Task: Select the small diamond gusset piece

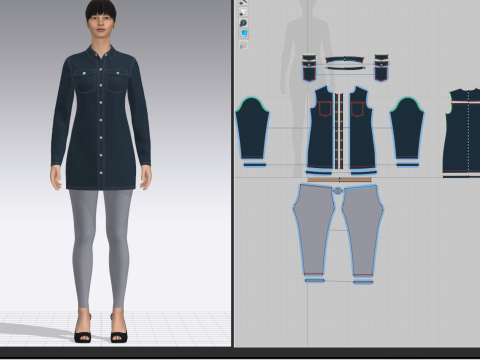Action: coord(338,191)
